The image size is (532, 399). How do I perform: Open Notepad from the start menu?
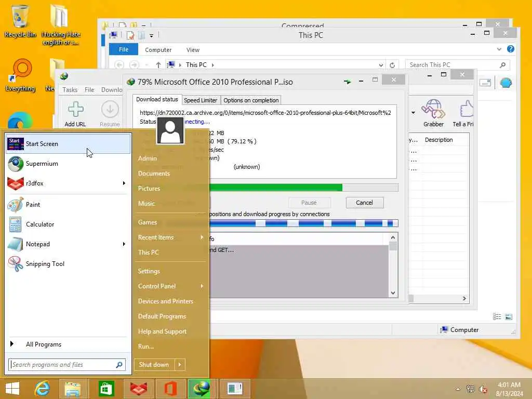[x=63, y=244]
